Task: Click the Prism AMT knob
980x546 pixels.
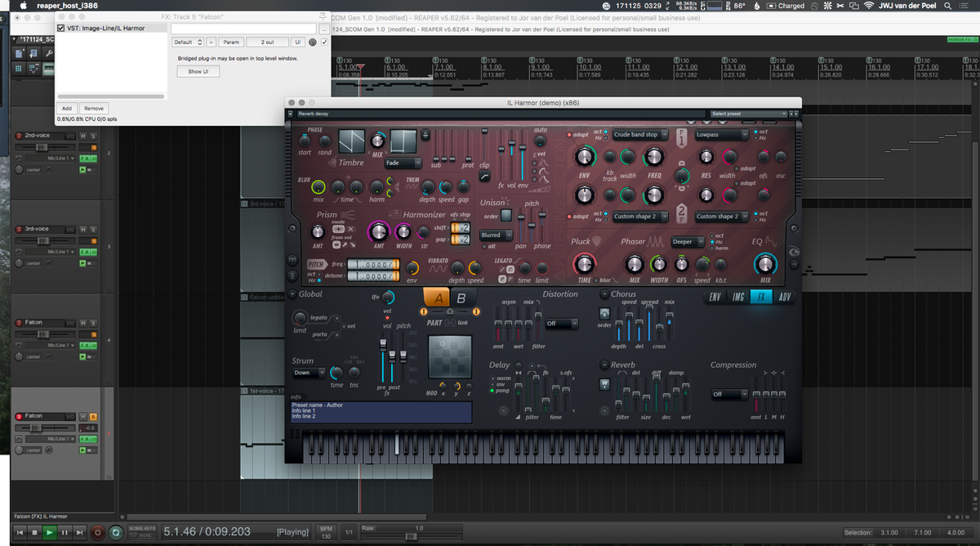Action: (318, 232)
